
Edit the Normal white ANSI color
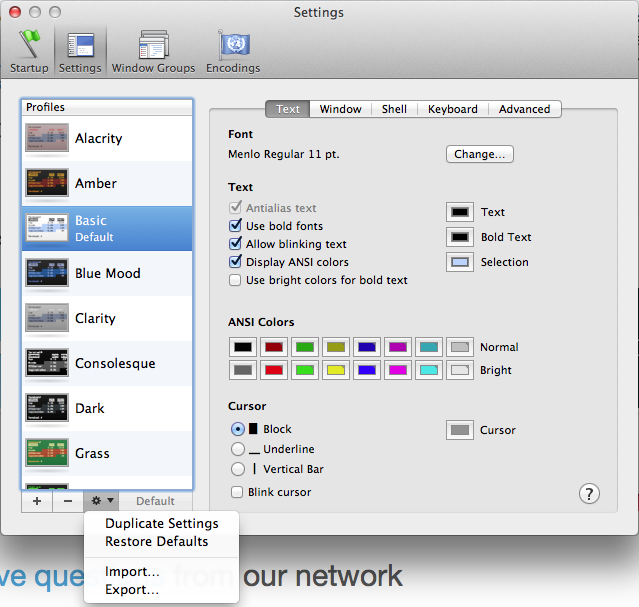[460, 347]
